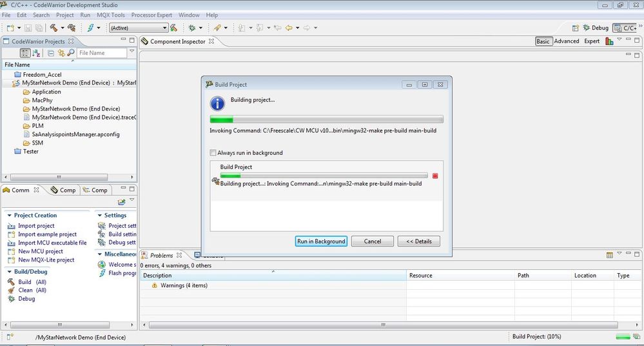644x346 pixels.
Task: Open the (Active) build configuration dropdown
Action: [x=139, y=28]
